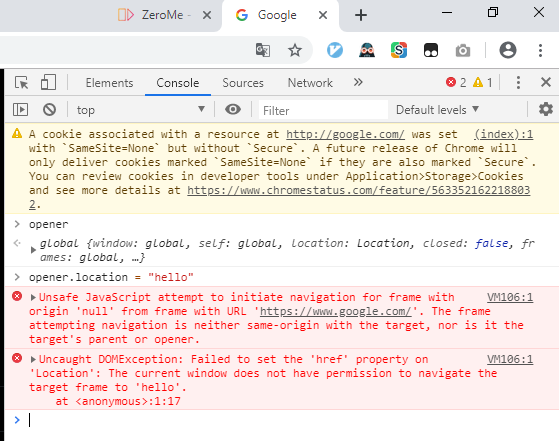This screenshot has height=441, width=559.
Task: Close the Google browser tab
Action: pos(323,15)
